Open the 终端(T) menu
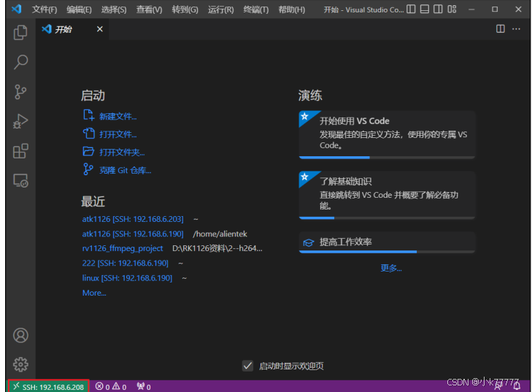Image resolution: width=532 pixels, height=392 pixels. (256, 9)
